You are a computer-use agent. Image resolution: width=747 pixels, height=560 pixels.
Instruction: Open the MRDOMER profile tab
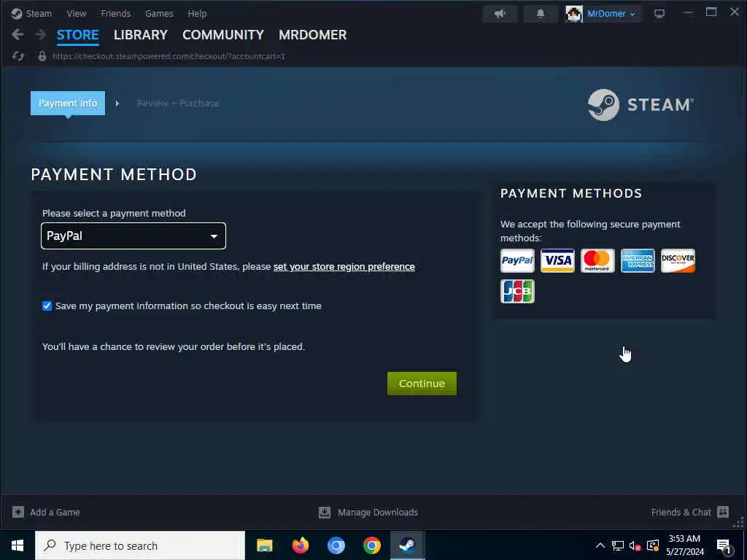[x=312, y=35]
